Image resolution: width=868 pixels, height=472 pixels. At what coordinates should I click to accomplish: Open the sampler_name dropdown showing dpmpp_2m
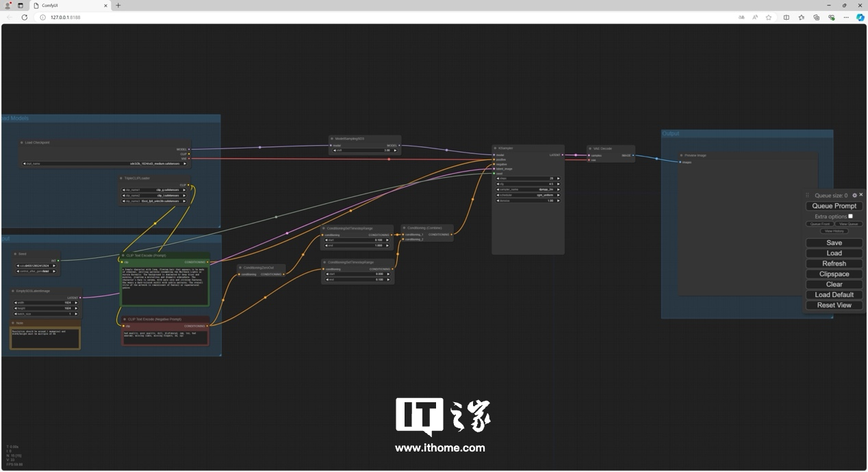pyautogui.click(x=527, y=189)
